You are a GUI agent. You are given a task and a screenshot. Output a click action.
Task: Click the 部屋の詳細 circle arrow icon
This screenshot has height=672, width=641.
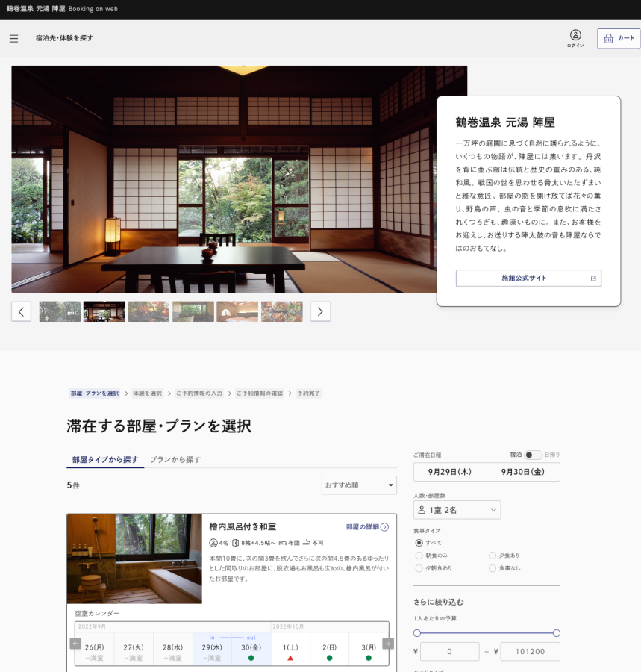coord(384,527)
